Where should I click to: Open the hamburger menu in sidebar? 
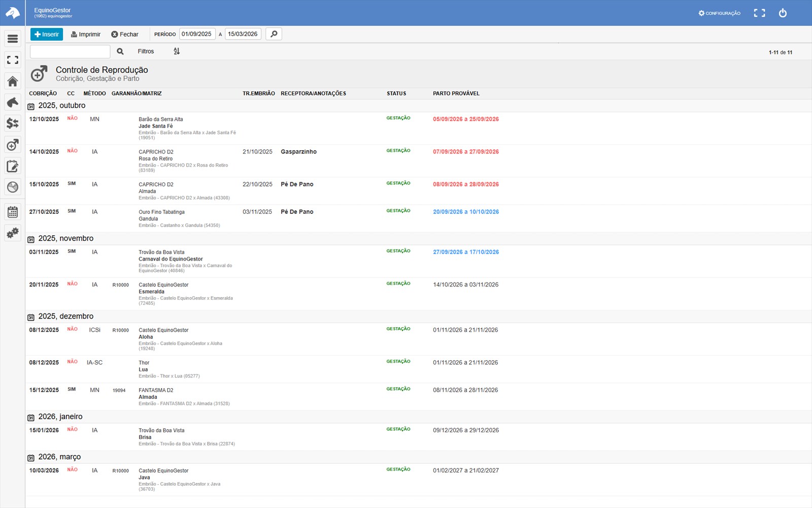coord(13,39)
